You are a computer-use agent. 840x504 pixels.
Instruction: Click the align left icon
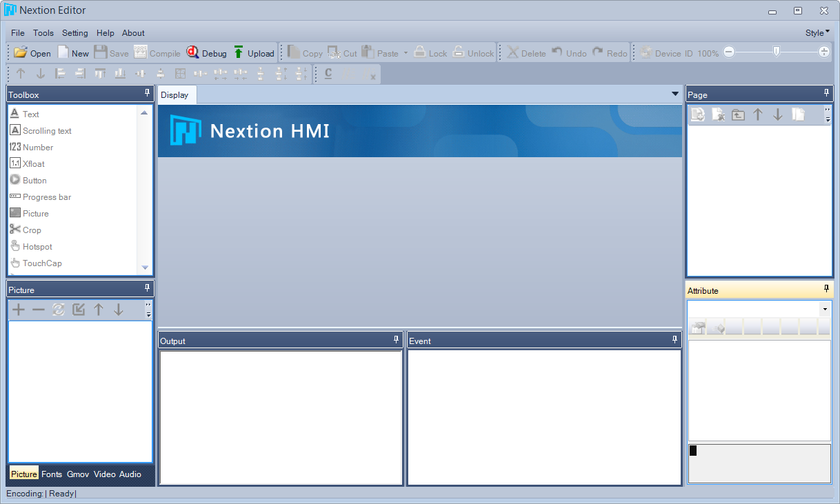(61, 74)
